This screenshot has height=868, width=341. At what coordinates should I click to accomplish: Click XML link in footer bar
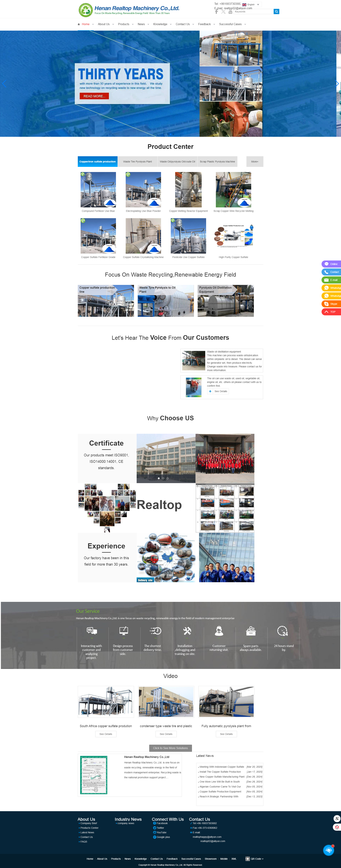234,859
